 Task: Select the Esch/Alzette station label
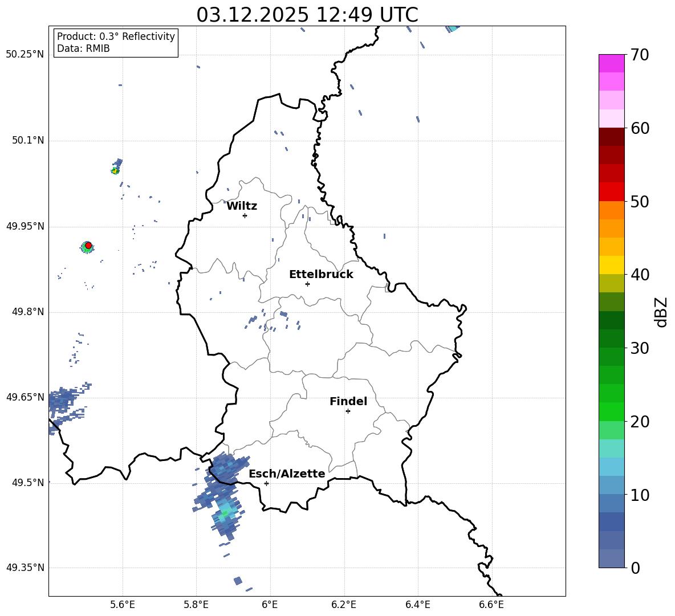(x=287, y=474)
